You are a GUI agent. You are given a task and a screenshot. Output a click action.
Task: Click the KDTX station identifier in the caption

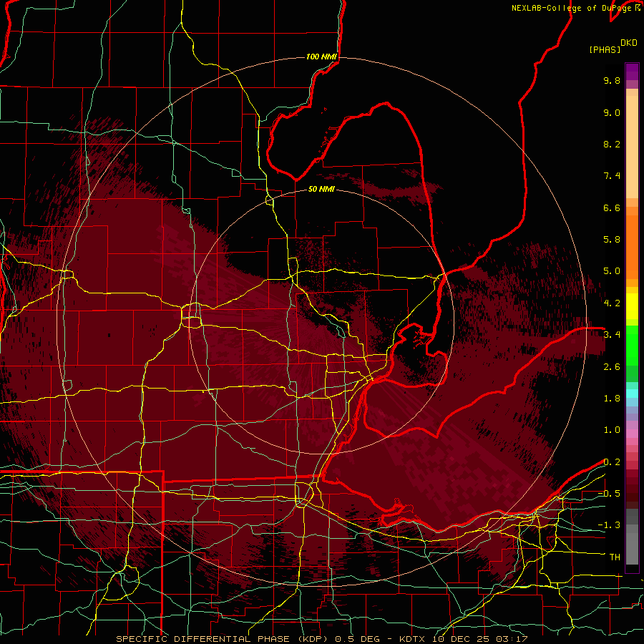click(414, 639)
